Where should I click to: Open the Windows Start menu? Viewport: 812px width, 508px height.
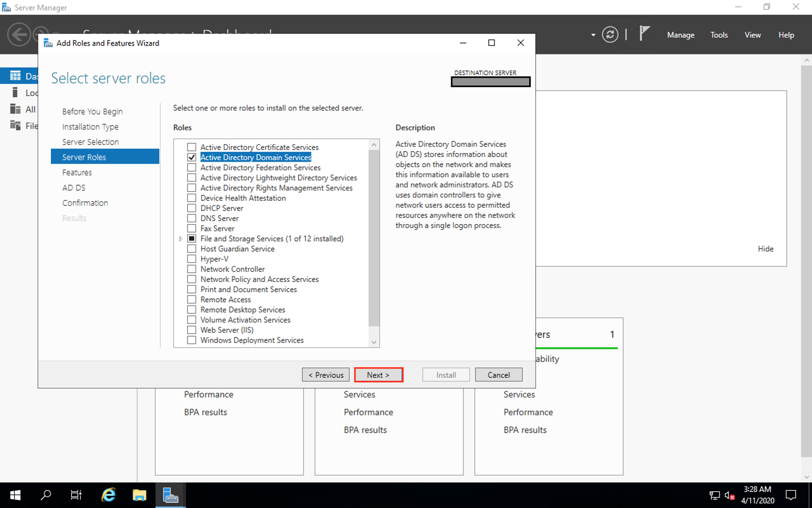(x=15, y=495)
